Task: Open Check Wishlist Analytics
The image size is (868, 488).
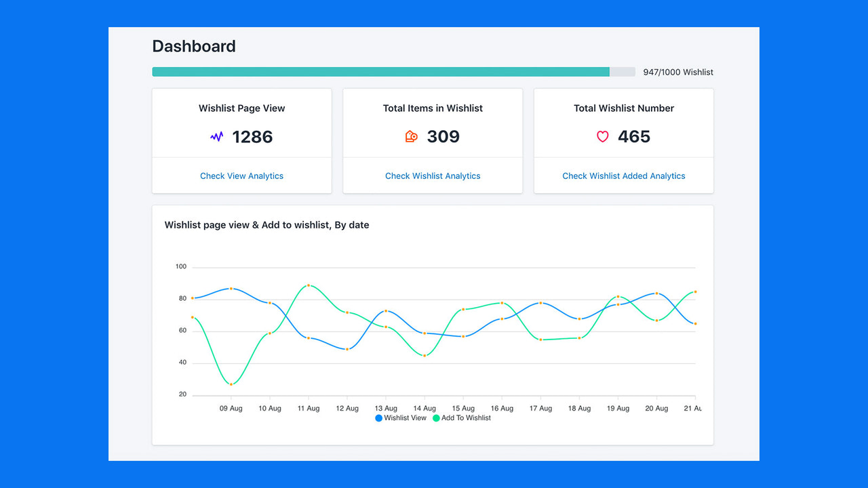Action: (x=433, y=176)
